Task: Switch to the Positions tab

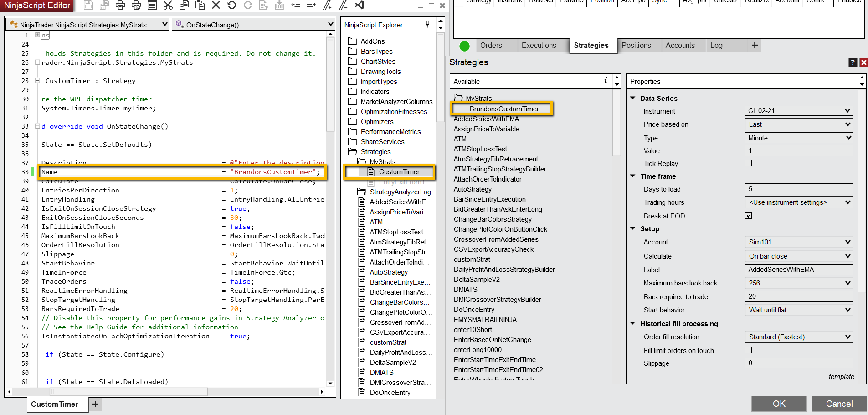Action: click(636, 46)
